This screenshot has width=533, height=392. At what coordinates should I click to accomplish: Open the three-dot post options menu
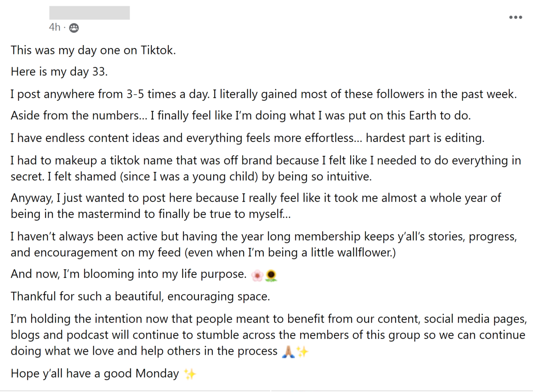pos(515,17)
